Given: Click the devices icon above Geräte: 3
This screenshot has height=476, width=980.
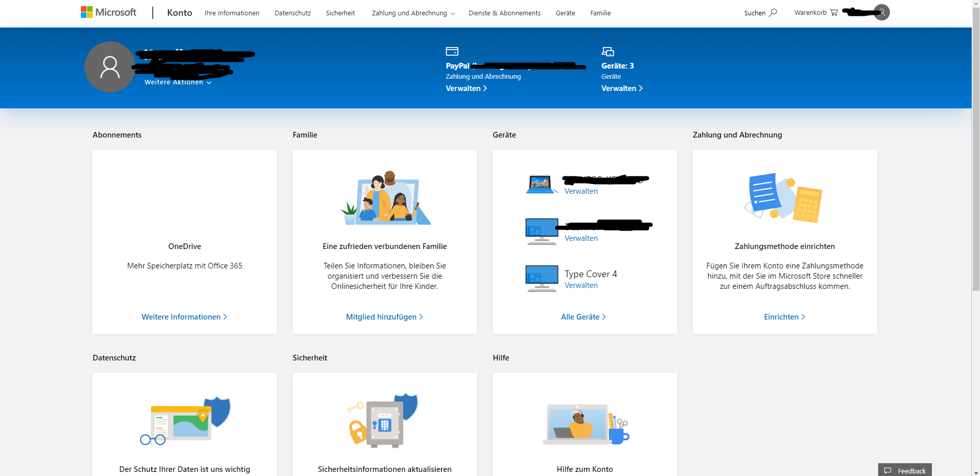Looking at the screenshot, I should point(607,51).
